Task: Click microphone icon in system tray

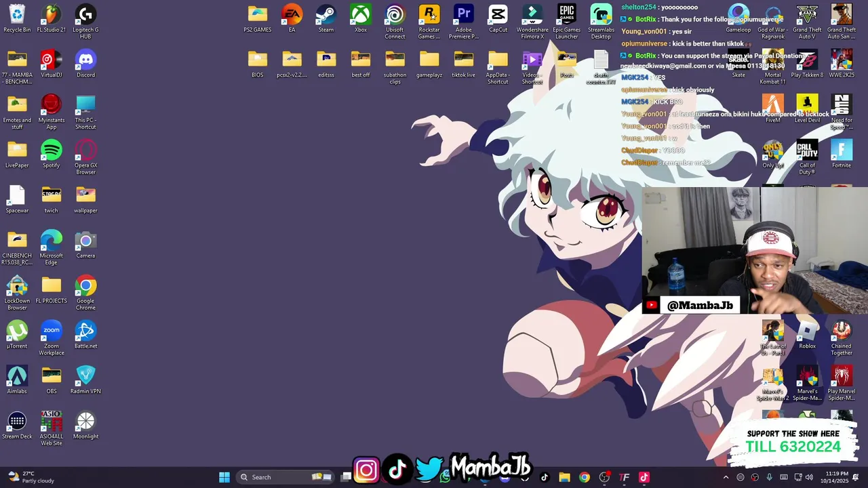Action: (x=769, y=477)
